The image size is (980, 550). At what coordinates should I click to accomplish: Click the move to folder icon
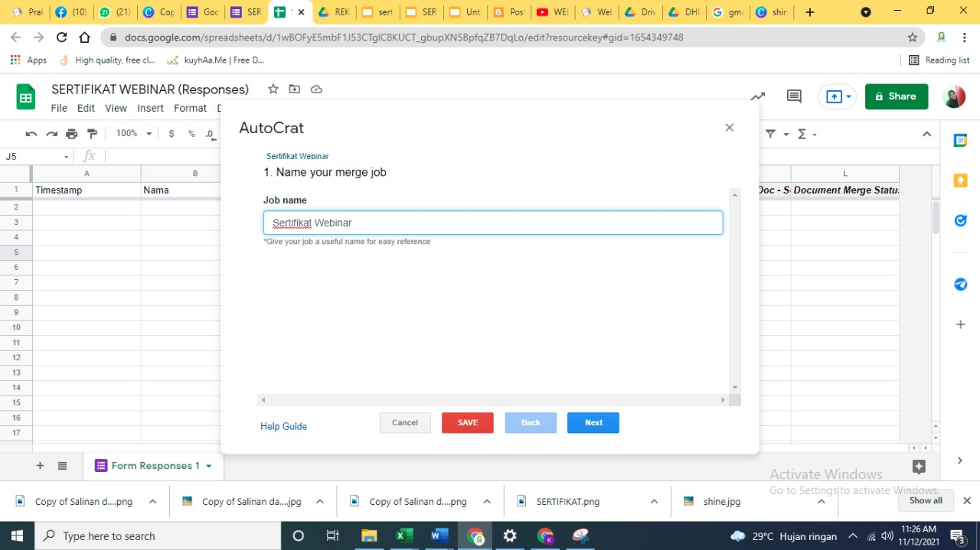[295, 89]
